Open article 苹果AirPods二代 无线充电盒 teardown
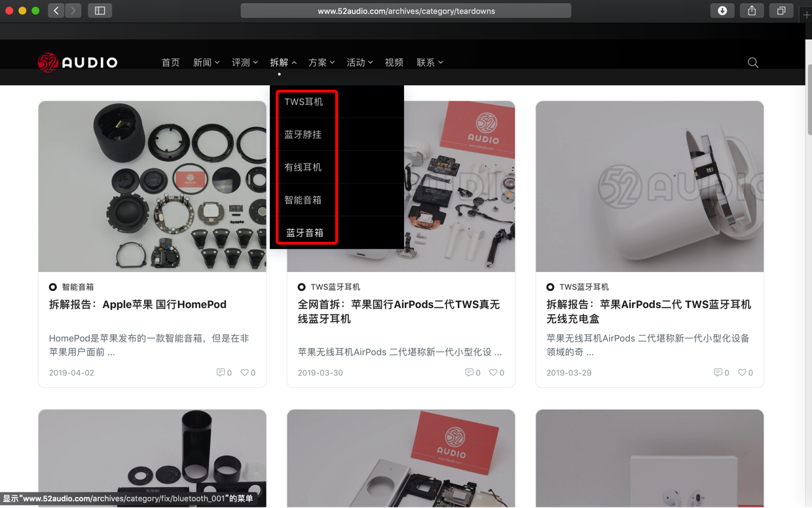This screenshot has height=508, width=812. [x=648, y=311]
